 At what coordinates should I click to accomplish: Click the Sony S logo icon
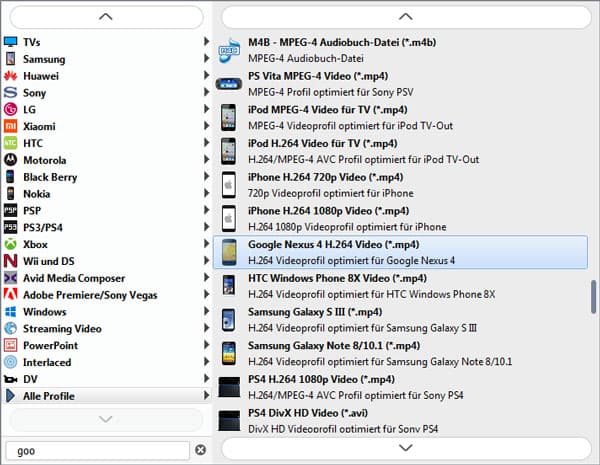tap(10, 92)
